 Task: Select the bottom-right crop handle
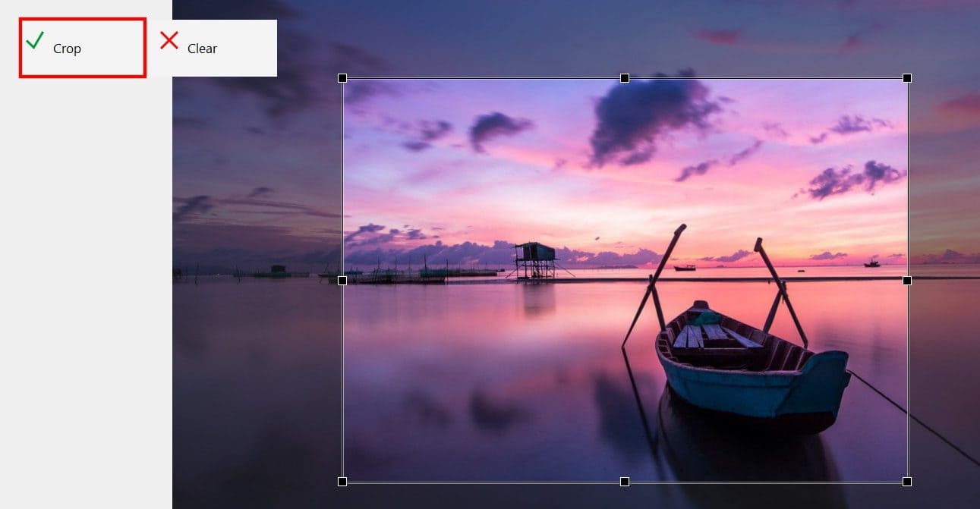[906, 480]
